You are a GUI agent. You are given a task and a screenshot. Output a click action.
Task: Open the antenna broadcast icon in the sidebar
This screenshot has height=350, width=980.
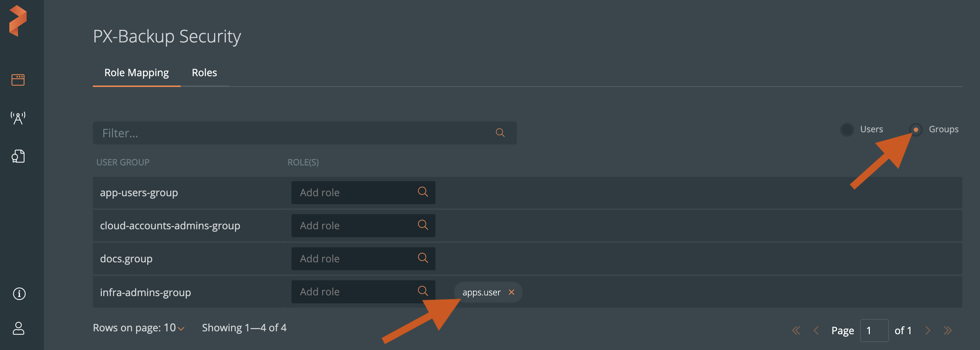click(x=18, y=118)
